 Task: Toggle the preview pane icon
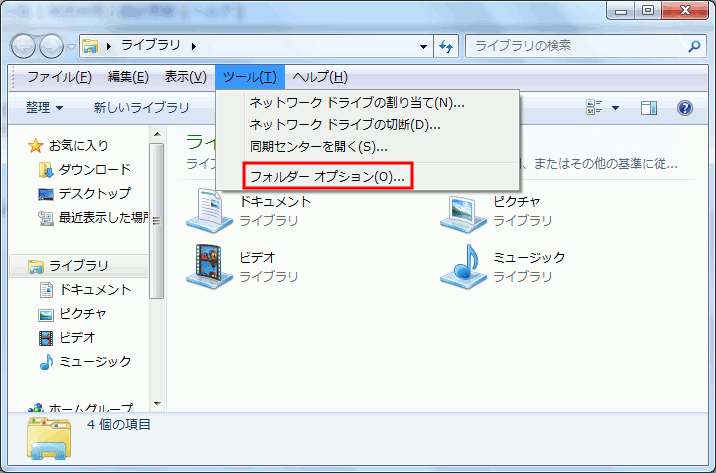tap(649, 108)
